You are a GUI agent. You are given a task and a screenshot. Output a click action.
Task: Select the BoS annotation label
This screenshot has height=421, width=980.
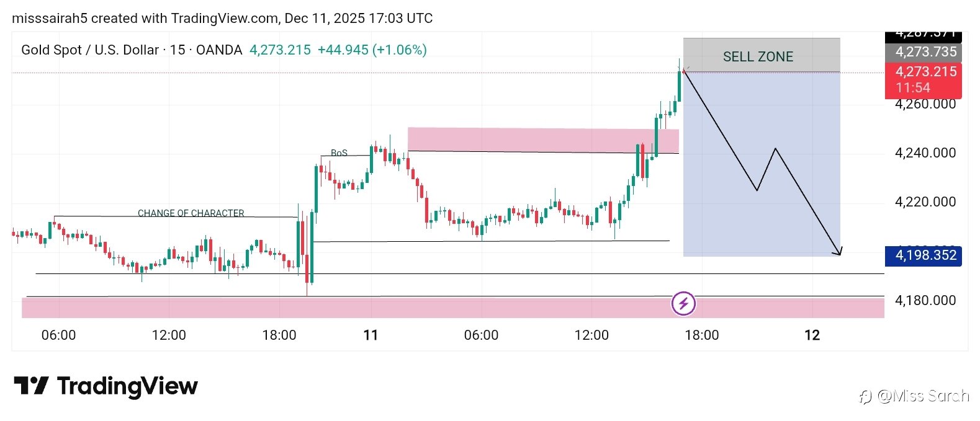click(x=339, y=153)
